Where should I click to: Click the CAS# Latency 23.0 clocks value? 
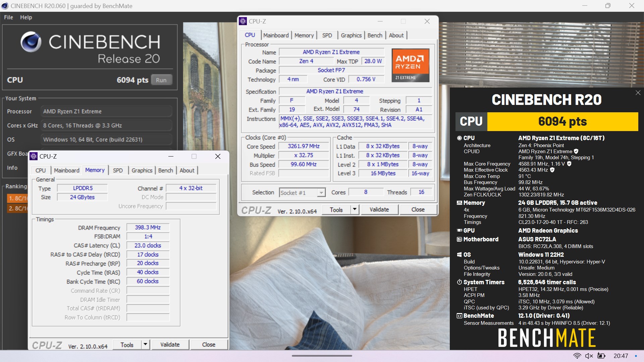(148, 246)
